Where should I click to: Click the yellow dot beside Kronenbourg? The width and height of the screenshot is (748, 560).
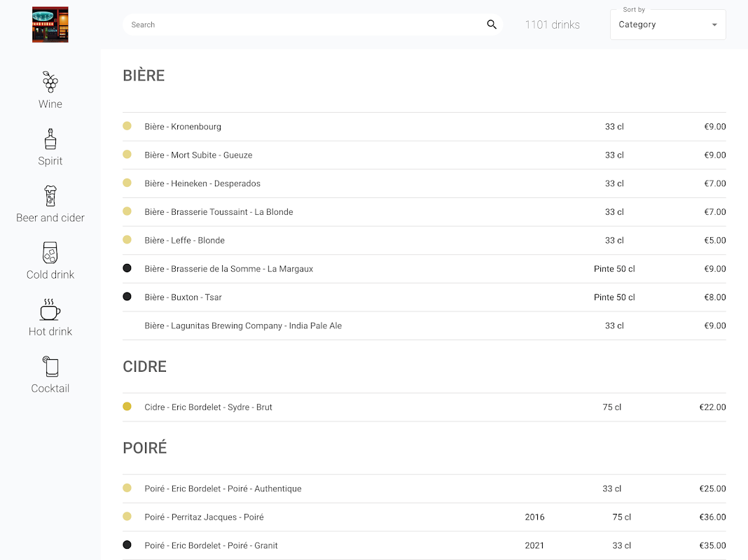[x=127, y=126]
